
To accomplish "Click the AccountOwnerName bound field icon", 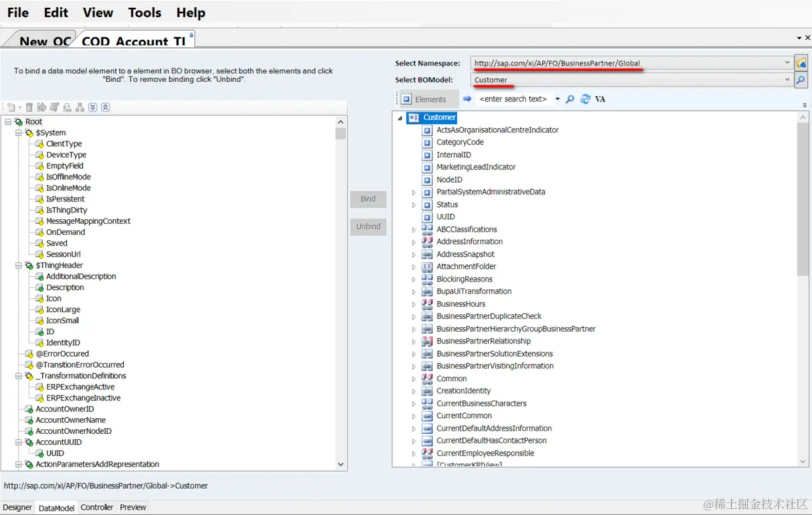I will (x=29, y=420).
